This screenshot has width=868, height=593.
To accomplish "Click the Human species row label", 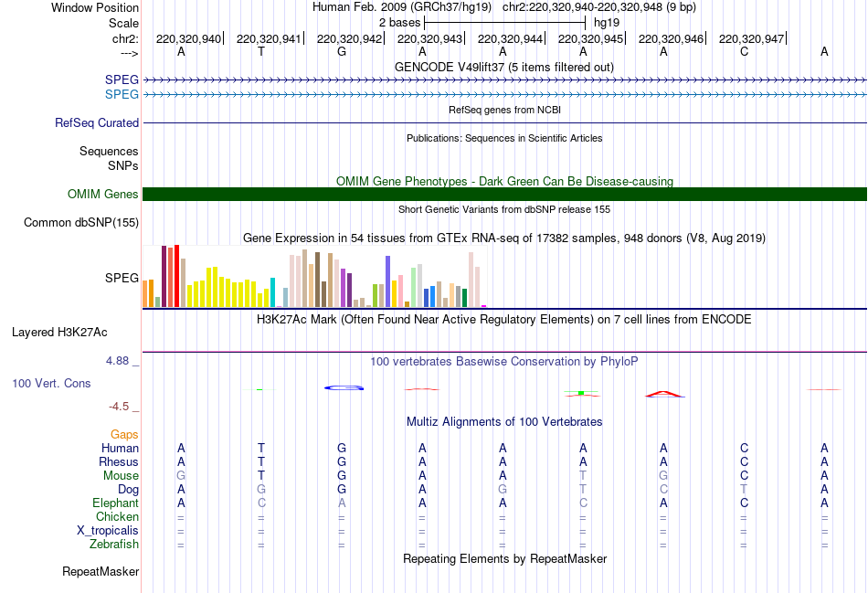I will [x=120, y=448].
